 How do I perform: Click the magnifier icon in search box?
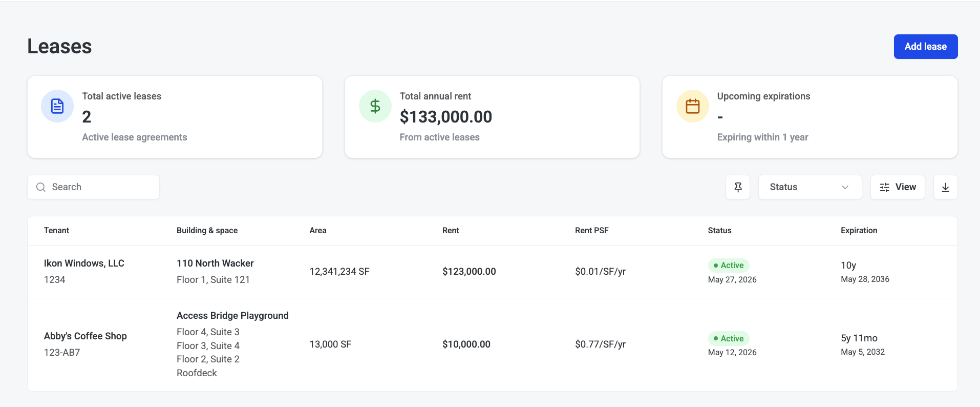41,187
